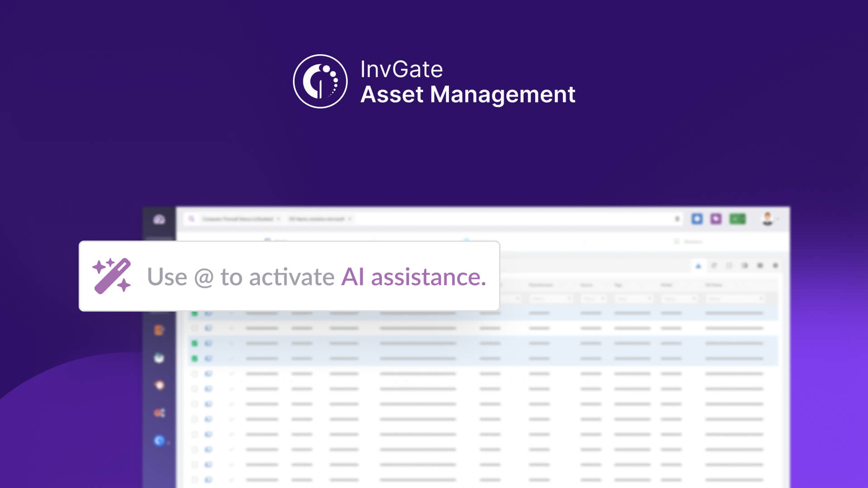Open the orange module icon in the left sidebar
Screen dimensions: 868x488
tap(159, 329)
